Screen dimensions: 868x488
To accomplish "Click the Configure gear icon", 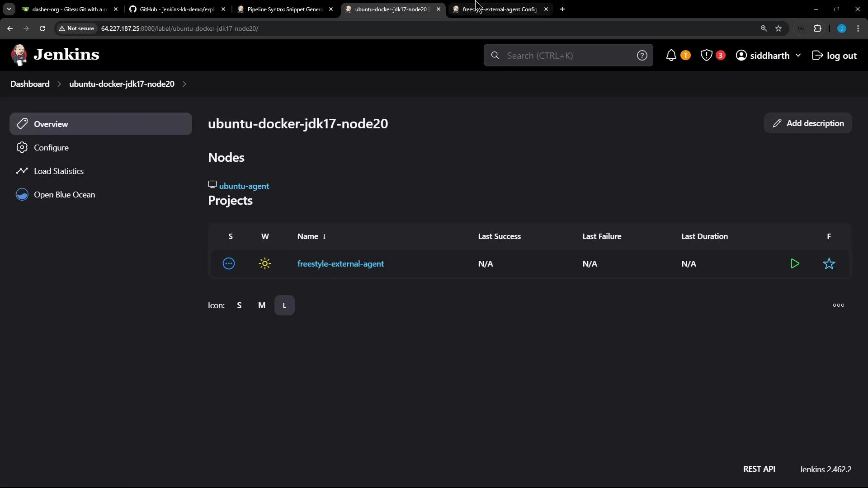I will pos(22,147).
